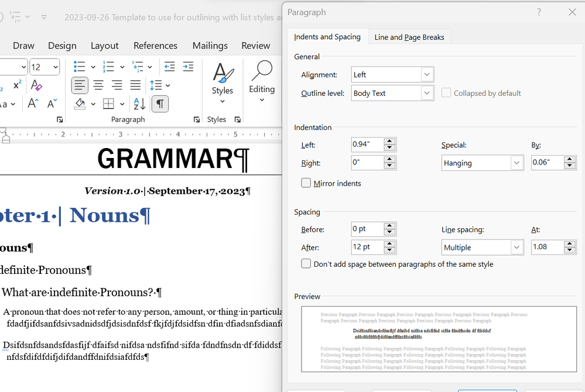Viewport: 585px width, 392px height.
Task: Close the Paragraph dialog
Action: pos(572,12)
